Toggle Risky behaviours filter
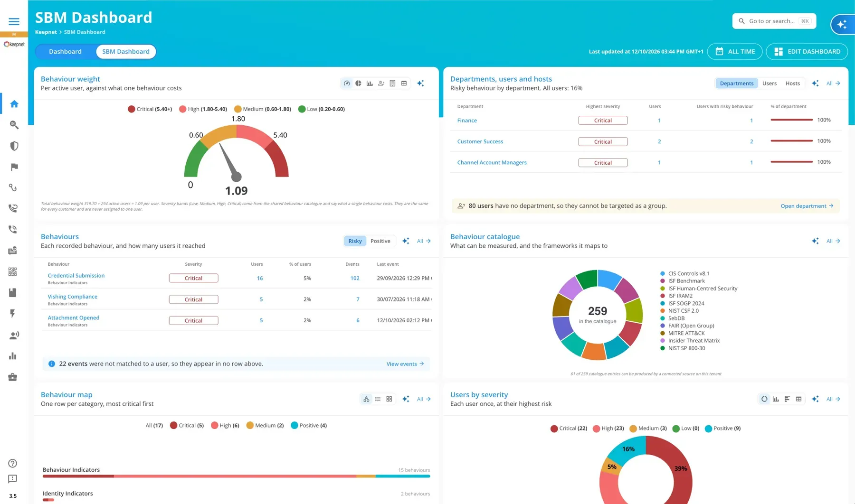Viewport: 855px width, 504px height. pyautogui.click(x=355, y=241)
